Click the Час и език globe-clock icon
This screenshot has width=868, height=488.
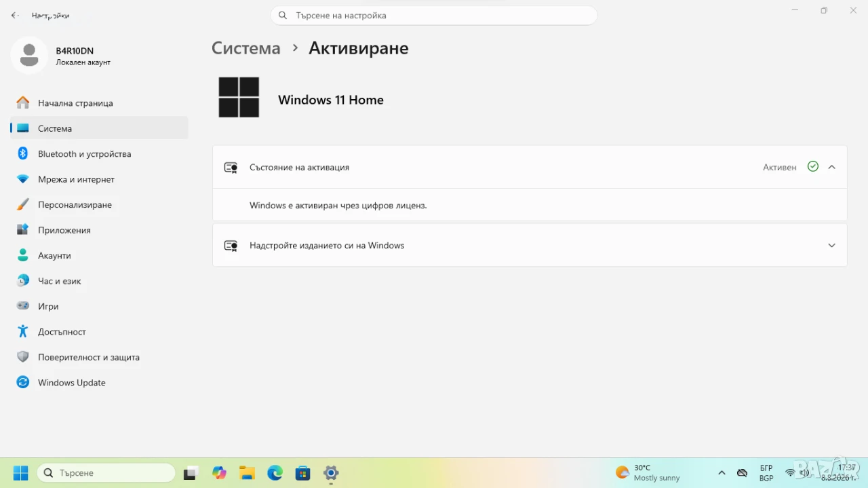tap(23, 280)
